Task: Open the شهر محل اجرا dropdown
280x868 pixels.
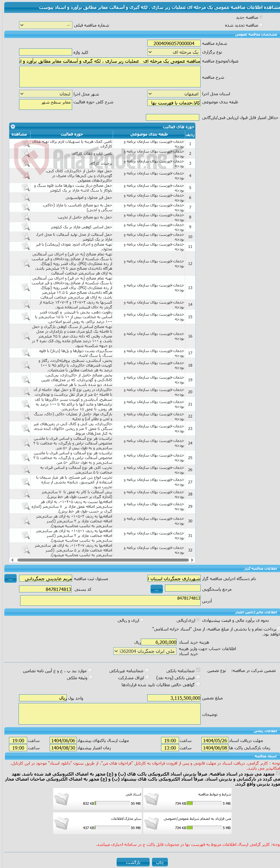Action: [x=45, y=94]
